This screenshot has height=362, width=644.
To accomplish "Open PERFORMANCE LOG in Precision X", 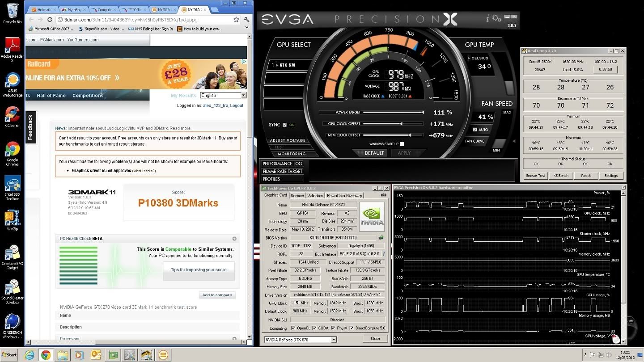I will [x=282, y=164].
